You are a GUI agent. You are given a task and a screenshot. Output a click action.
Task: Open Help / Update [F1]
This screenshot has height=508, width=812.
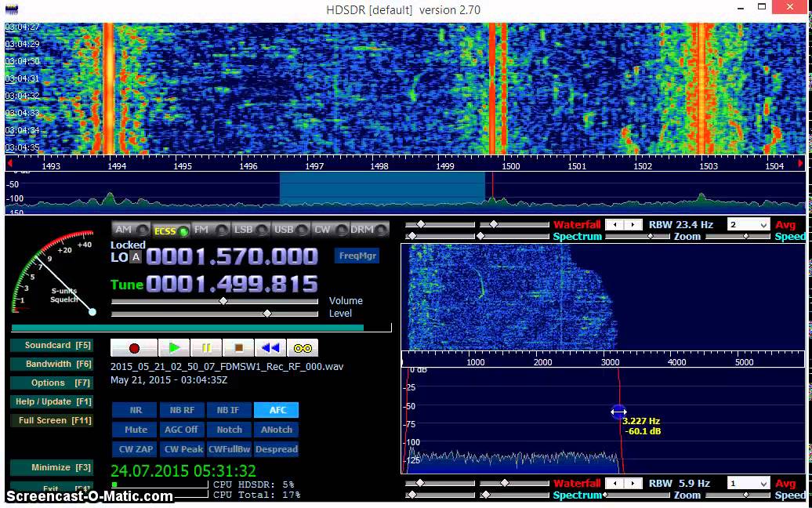click(x=53, y=402)
